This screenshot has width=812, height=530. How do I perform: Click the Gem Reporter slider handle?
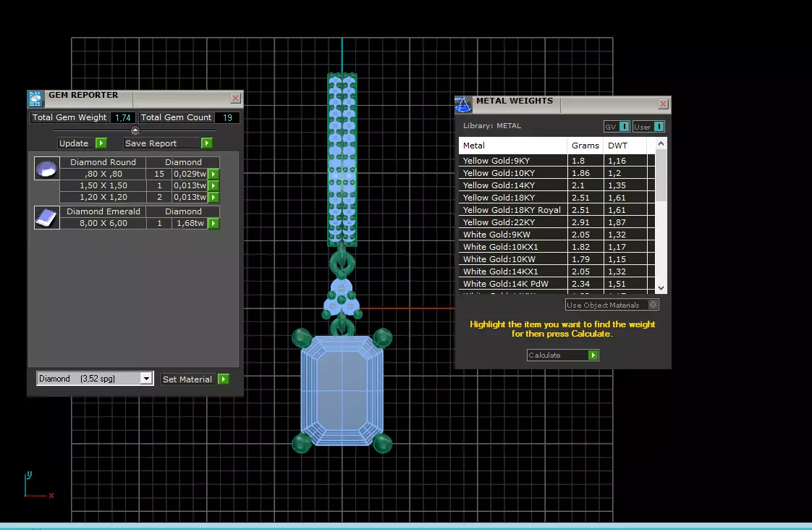coord(135,130)
